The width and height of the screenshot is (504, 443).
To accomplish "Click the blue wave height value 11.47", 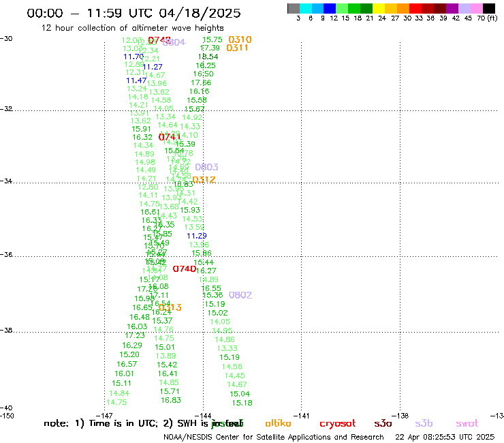I will [136, 80].
